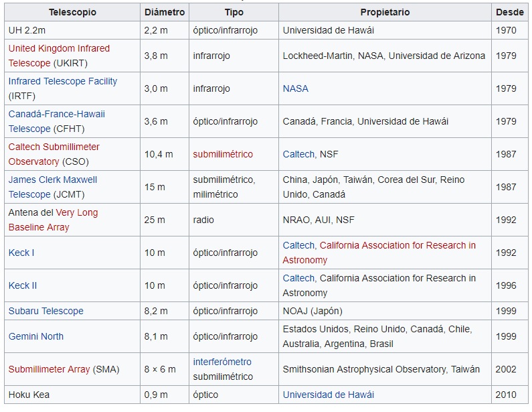This screenshot has height=412, width=532.
Task: Open the Submillimeter Array link
Action: point(50,369)
